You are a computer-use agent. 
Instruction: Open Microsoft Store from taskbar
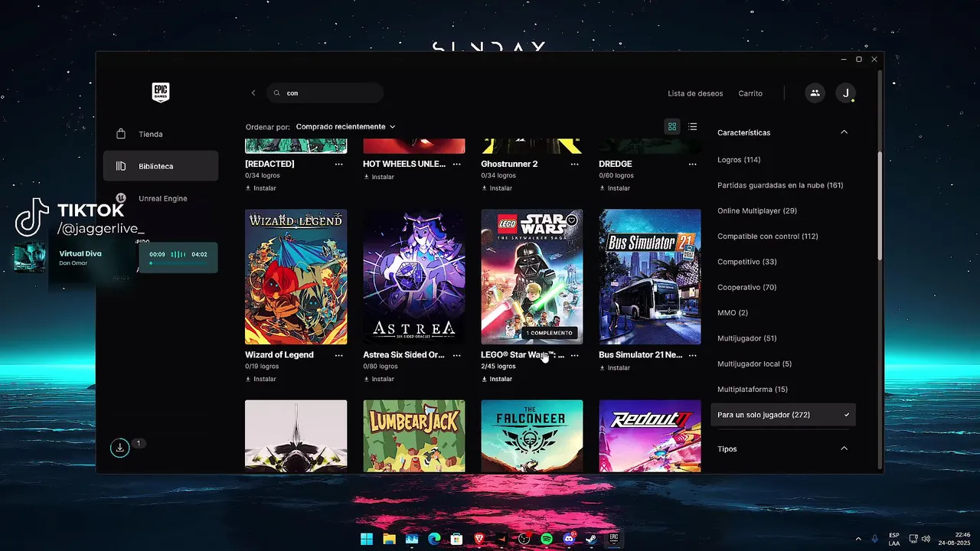456,539
